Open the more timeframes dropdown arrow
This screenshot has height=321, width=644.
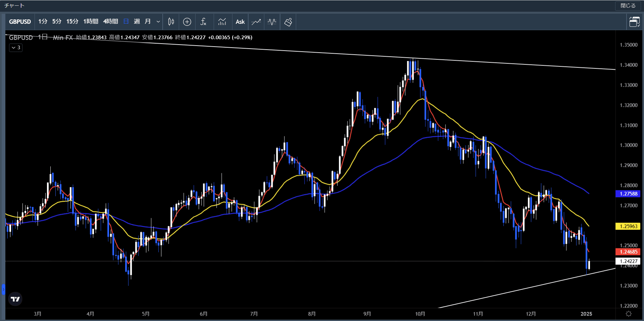click(x=158, y=22)
